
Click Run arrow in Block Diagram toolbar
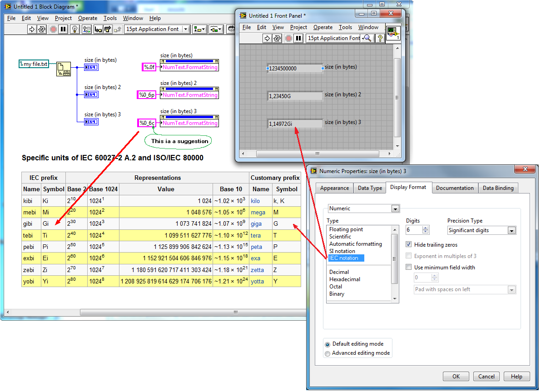32,30
